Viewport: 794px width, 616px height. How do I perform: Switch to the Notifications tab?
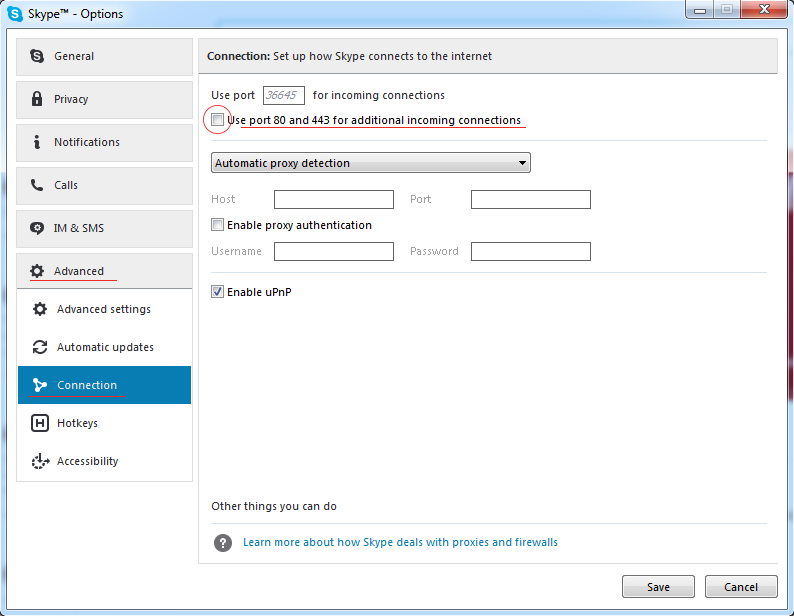pos(104,142)
